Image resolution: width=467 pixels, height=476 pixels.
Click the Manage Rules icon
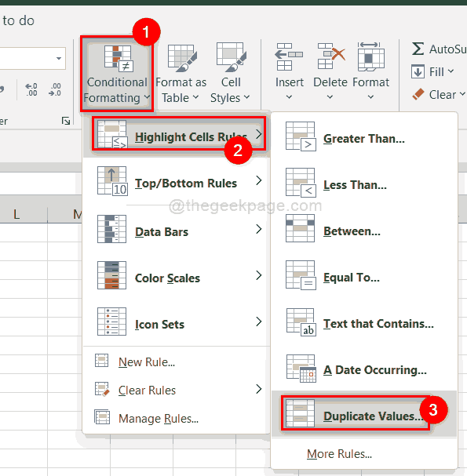102,417
